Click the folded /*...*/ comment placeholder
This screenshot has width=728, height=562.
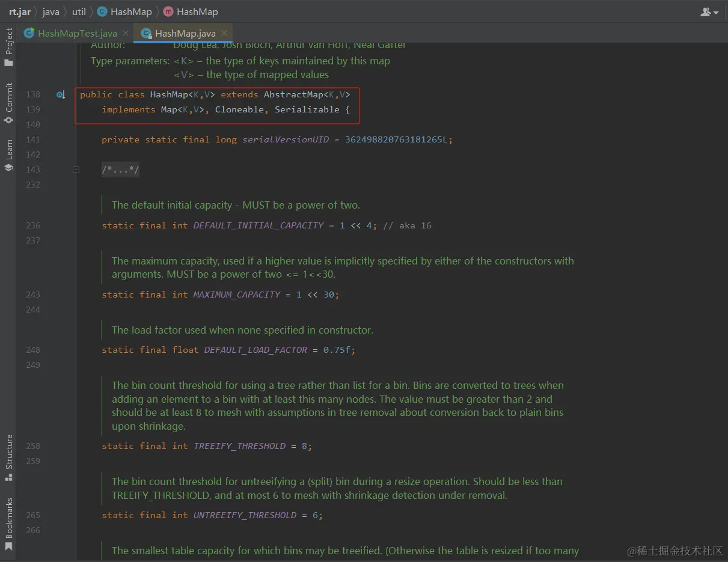click(x=120, y=170)
